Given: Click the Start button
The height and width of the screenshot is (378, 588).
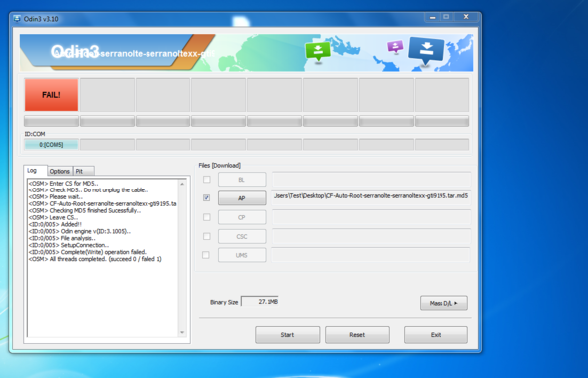Looking at the screenshot, I should pyautogui.click(x=288, y=335).
